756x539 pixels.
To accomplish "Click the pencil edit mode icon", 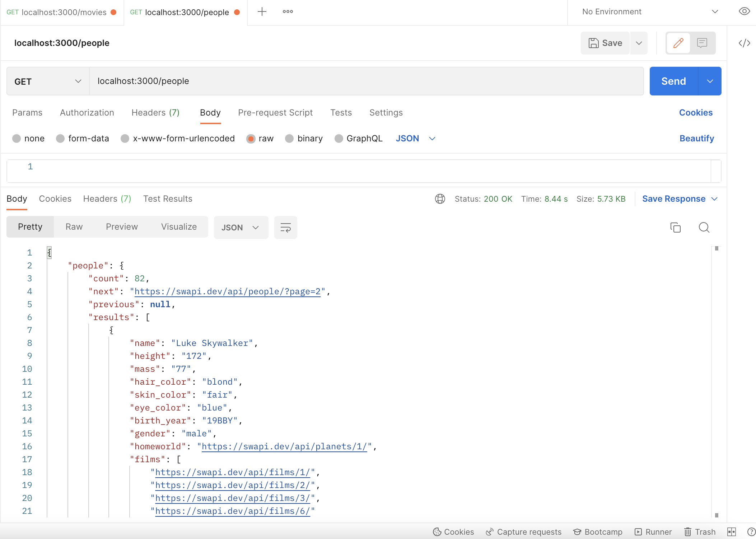I will 678,43.
